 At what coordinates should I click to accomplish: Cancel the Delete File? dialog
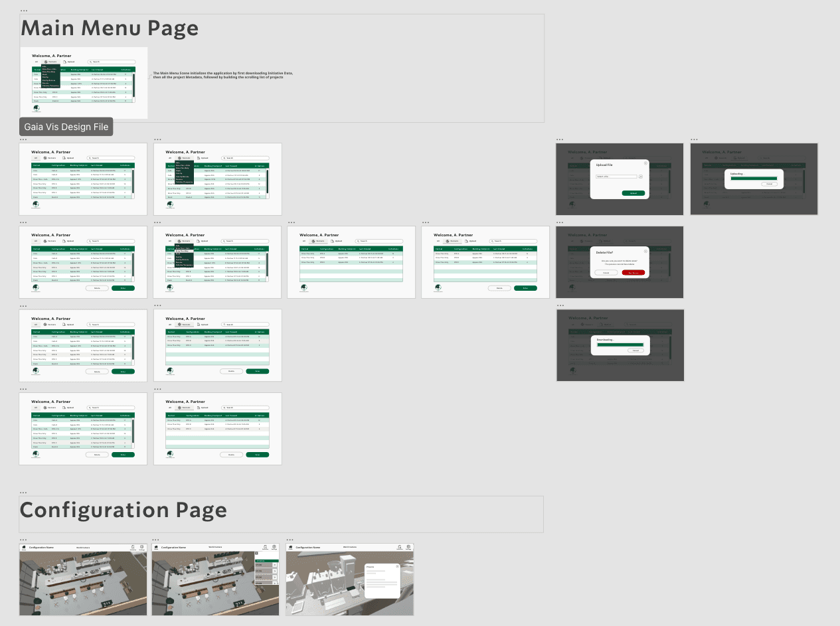(606, 273)
